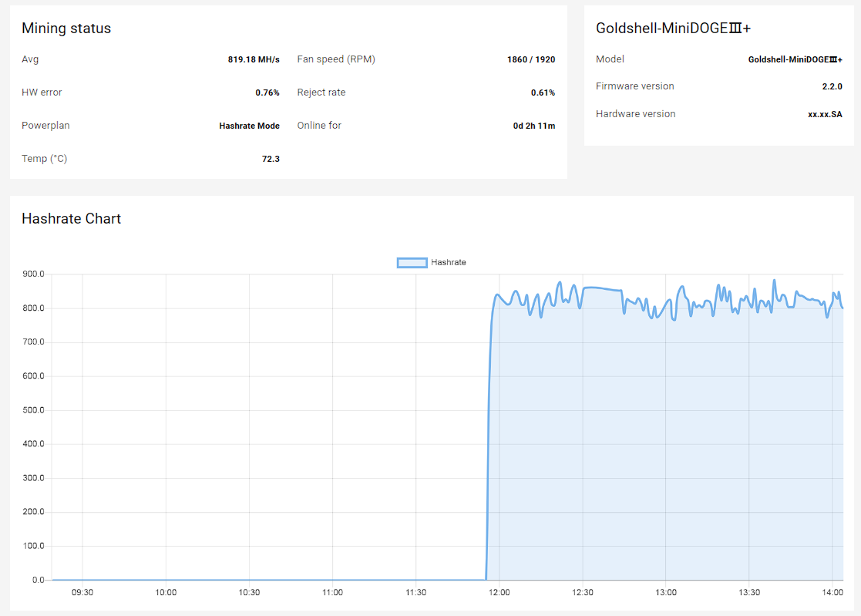Click the Goldshell-MiniDOGEIII+ panel heading

coord(673,29)
